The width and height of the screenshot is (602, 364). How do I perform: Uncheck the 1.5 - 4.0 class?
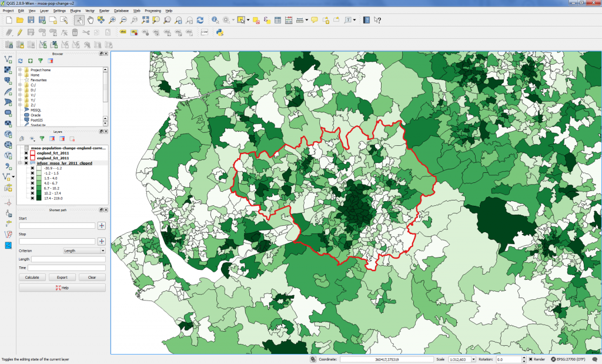[32, 178]
